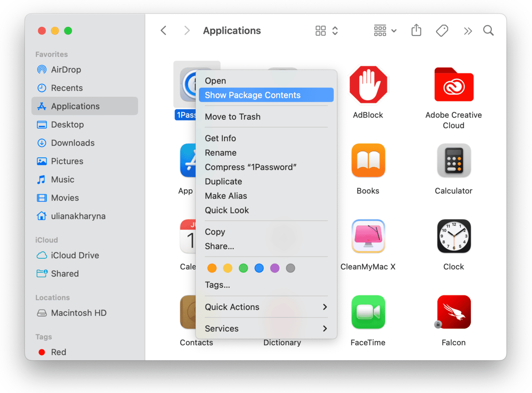Open the Search magnifier icon
532x393 pixels.
pyautogui.click(x=488, y=31)
